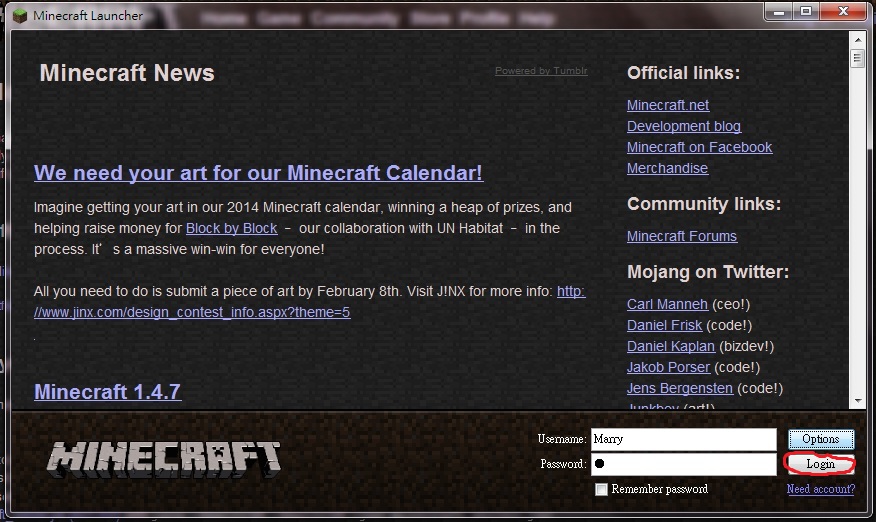
Task: Focus the Username input field
Action: 684,439
